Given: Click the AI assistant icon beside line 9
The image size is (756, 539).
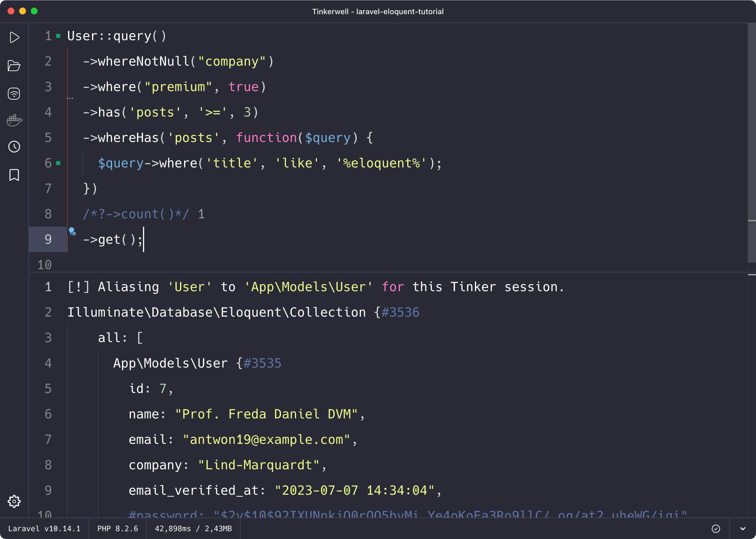Looking at the screenshot, I should [72, 232].
